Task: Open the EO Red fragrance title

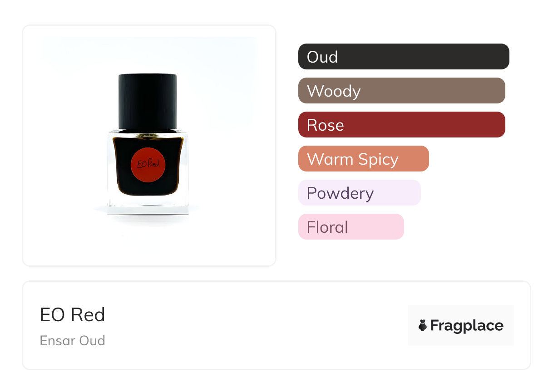Action: pyautogui.click(x=73, y=315)
